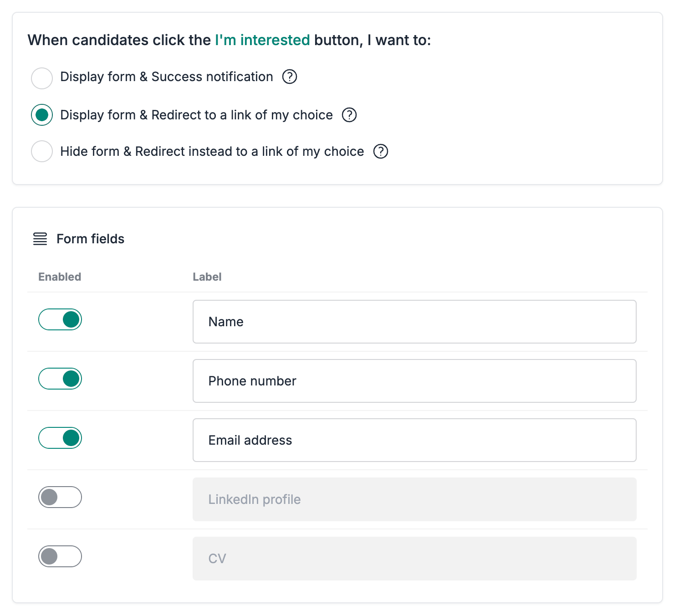Click into the Name label input

414,322
